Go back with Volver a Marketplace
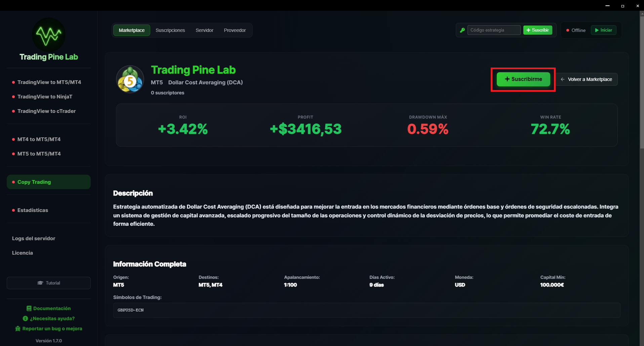644x346 pixels. 586,79
